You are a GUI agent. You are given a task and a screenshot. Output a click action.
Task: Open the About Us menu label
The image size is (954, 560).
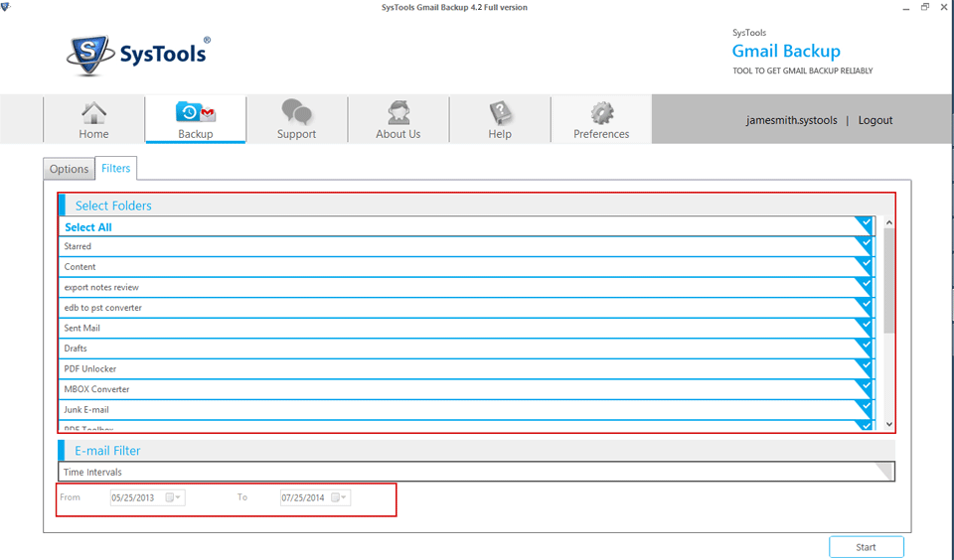(x=397, y=134)
